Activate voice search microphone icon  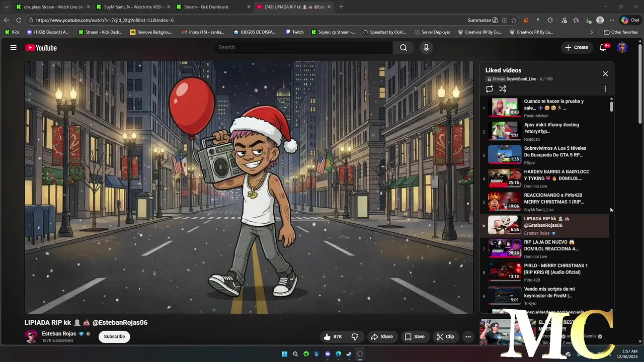coord(426,48)
